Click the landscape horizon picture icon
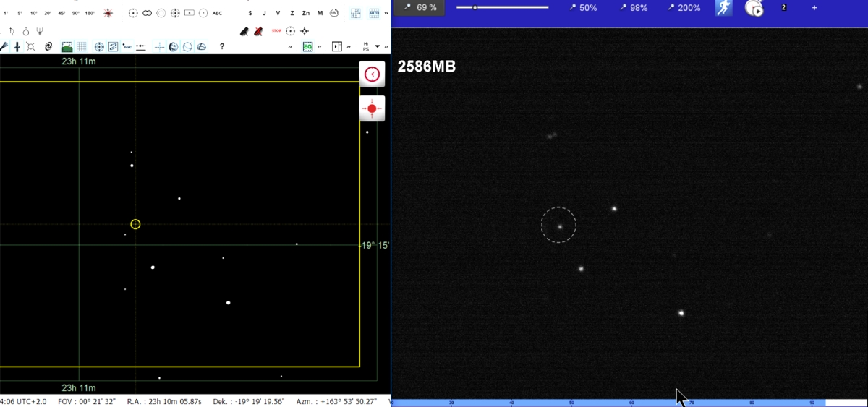 click(x=67, y=47)
